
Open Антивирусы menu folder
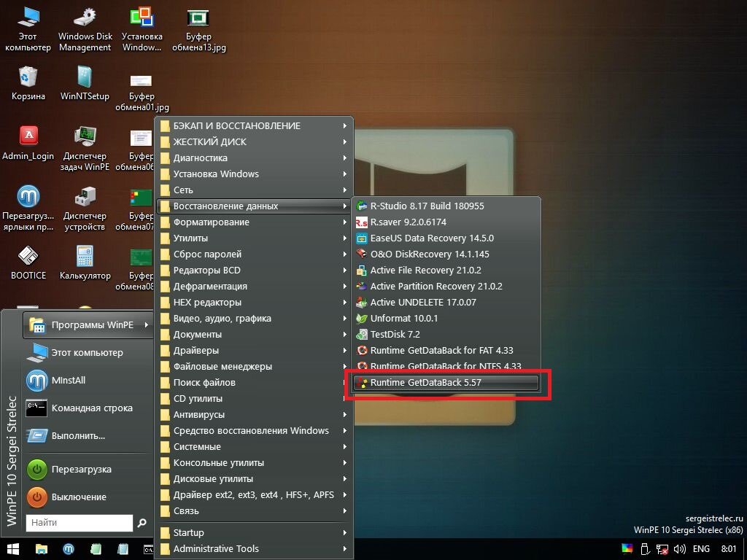click(255, 415)
